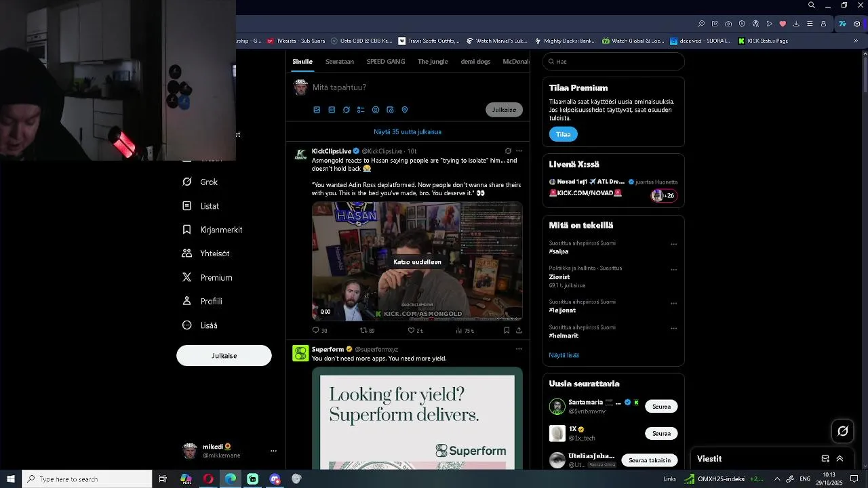The width and height of the screenshot is (868, 488).
Task: Open account menu dots next to mikedi
Action: (273, 451)
